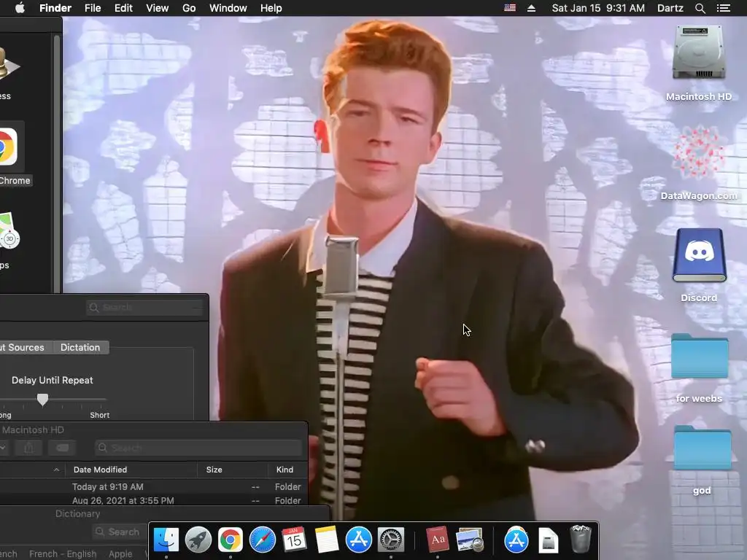
Task: Adjust the Delay Until Repeat slider
Action: point(42,400)
